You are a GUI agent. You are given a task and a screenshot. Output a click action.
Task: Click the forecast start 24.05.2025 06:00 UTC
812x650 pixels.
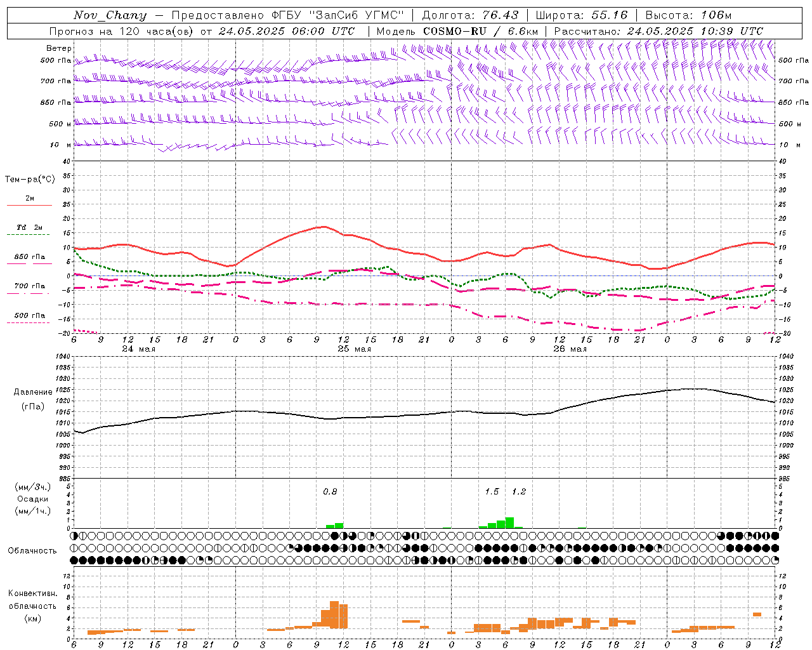(x=287, y=31)
